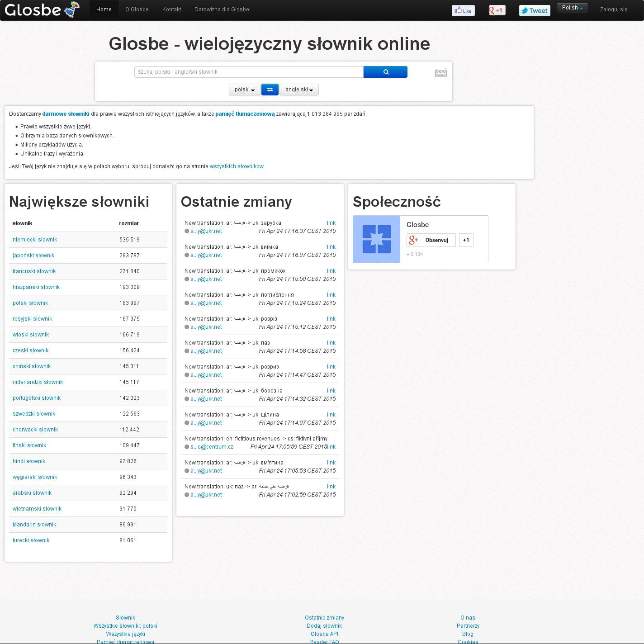The height and width of the screenshot is (644, 644).
Task: Swap languages with the arrows button
Action: pyautogui.click(x=270, y=90)
